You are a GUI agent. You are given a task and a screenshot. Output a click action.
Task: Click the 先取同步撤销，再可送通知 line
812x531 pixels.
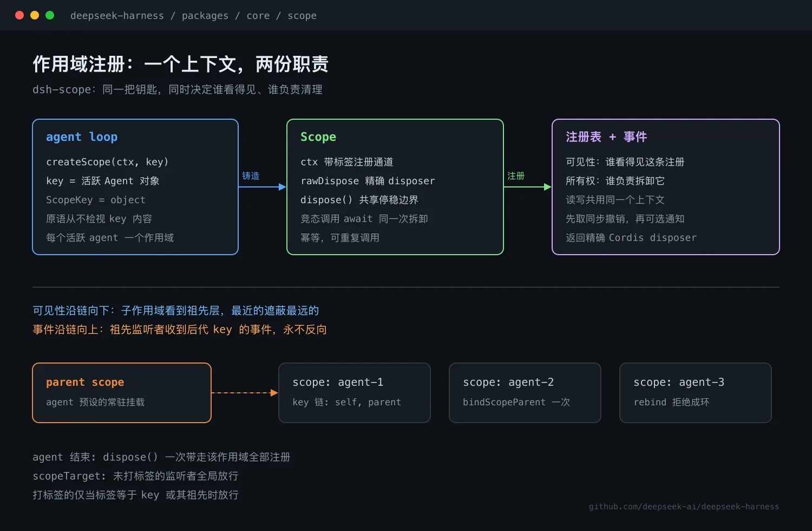tap(625, 219)
